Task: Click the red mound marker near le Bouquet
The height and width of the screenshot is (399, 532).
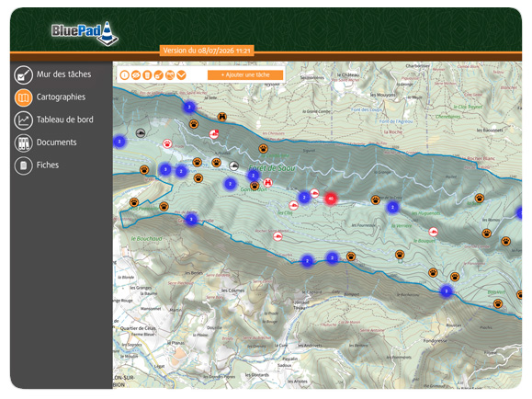Action: tap(434, 232)
